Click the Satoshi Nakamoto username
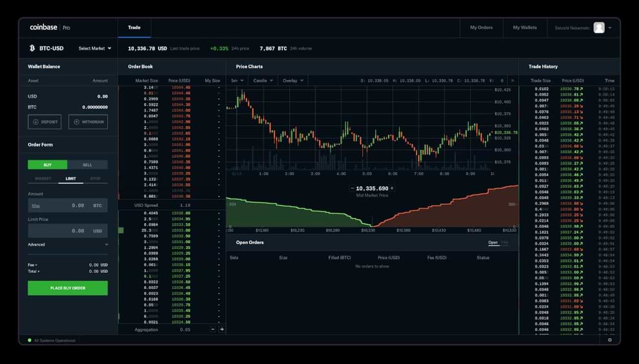This screenshot has width=639, height=364. pos(572,28)
